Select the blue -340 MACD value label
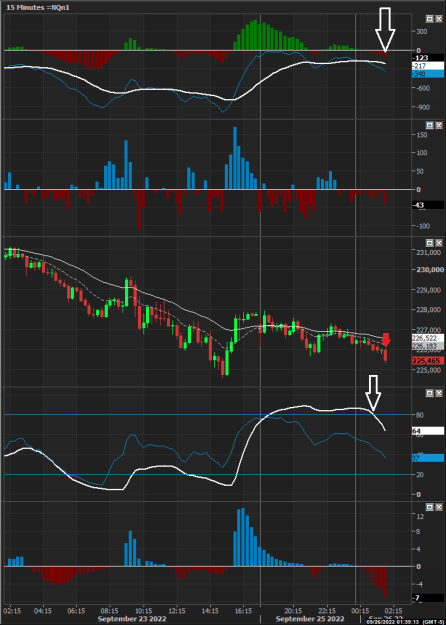Viewport: 446px width, 625px height. point(428,74)
